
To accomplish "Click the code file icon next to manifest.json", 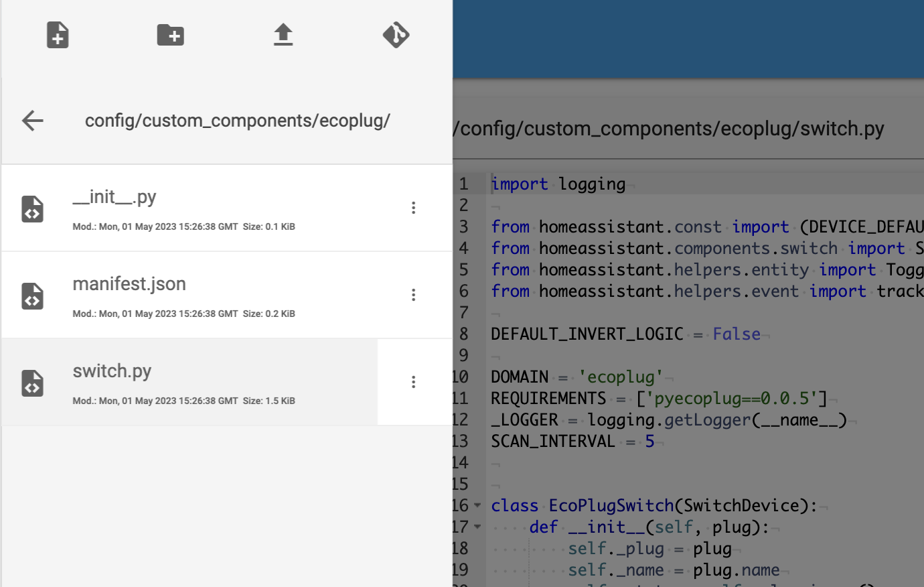I will [32, 296].
